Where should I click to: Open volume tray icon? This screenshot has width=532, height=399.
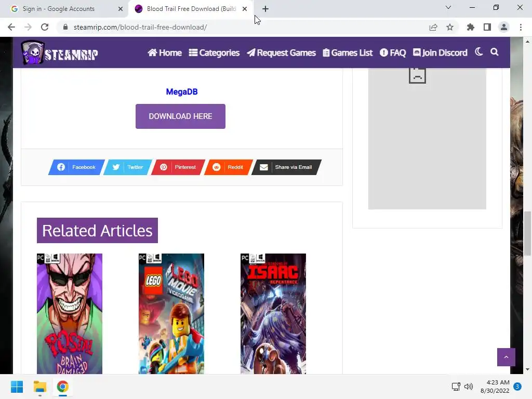[x=469, y=387]
